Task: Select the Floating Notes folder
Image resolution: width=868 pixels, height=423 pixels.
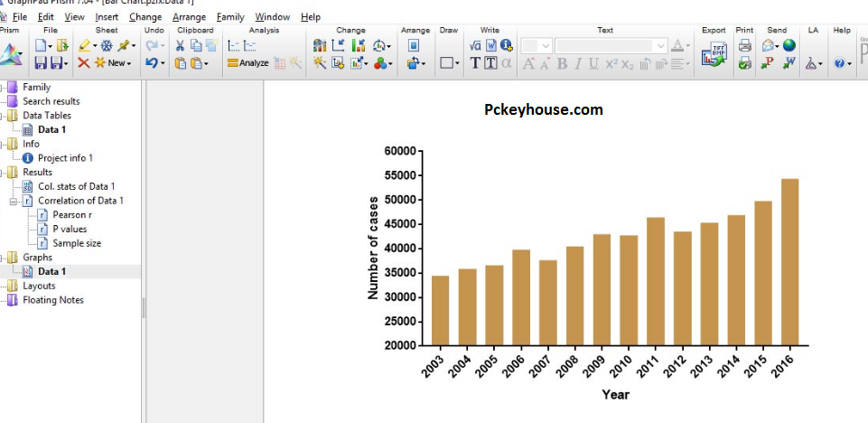Action: 53,301
